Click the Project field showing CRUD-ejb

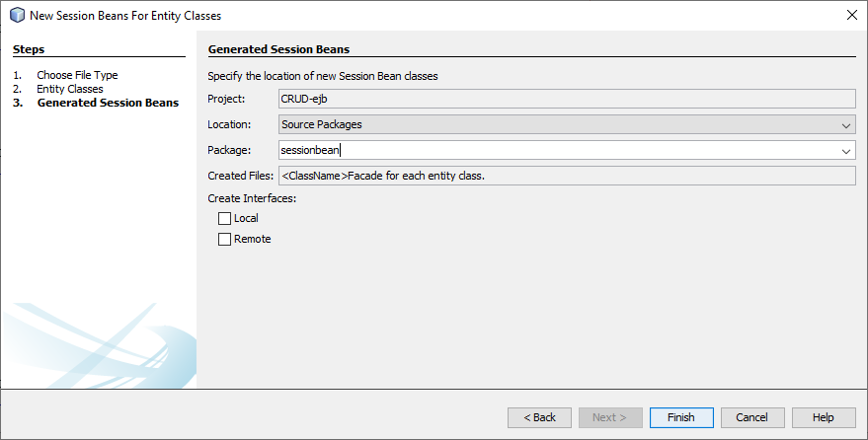[565, 99]
